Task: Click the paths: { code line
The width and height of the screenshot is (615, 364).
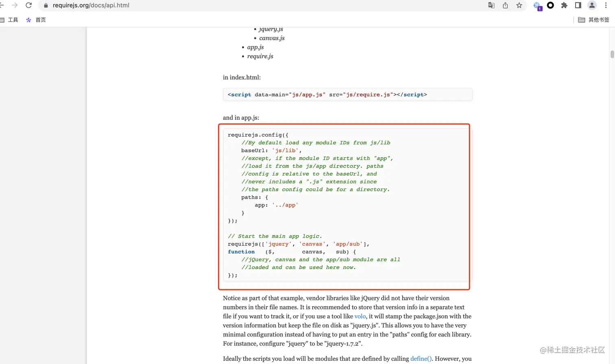Action: click(x=255, y=197)
